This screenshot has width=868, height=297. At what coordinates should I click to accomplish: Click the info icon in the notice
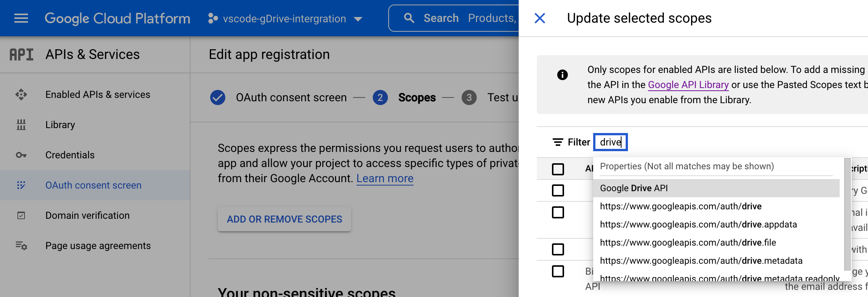pos(563,75)
